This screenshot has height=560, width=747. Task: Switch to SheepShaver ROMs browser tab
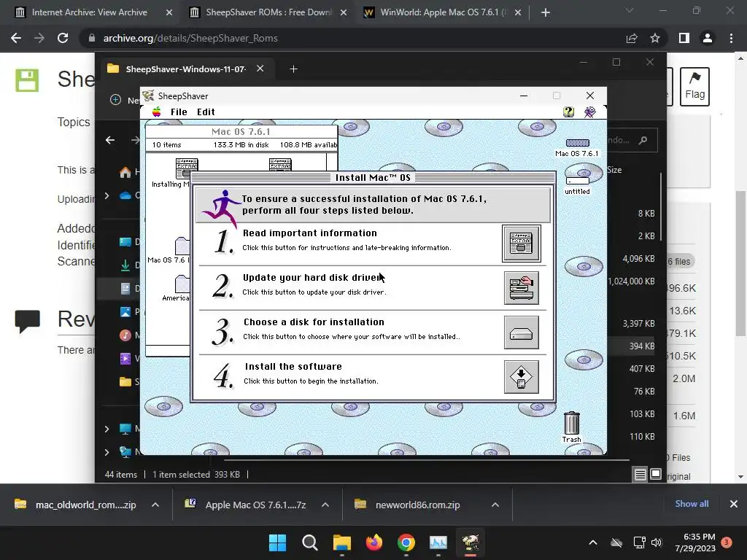point(268,12)
